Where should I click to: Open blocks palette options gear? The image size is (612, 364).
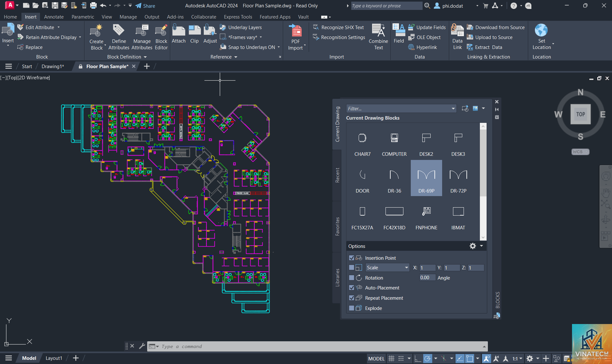473,246
